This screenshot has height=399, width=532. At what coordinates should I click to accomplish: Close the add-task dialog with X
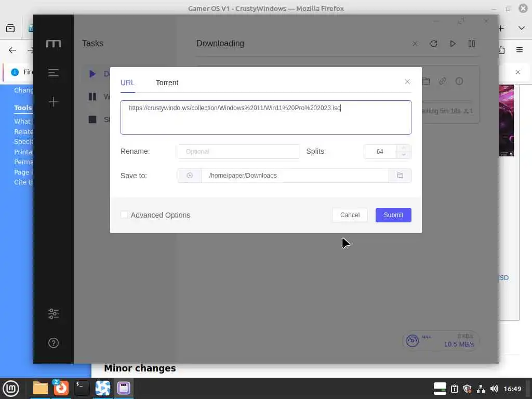coord(407,82)
